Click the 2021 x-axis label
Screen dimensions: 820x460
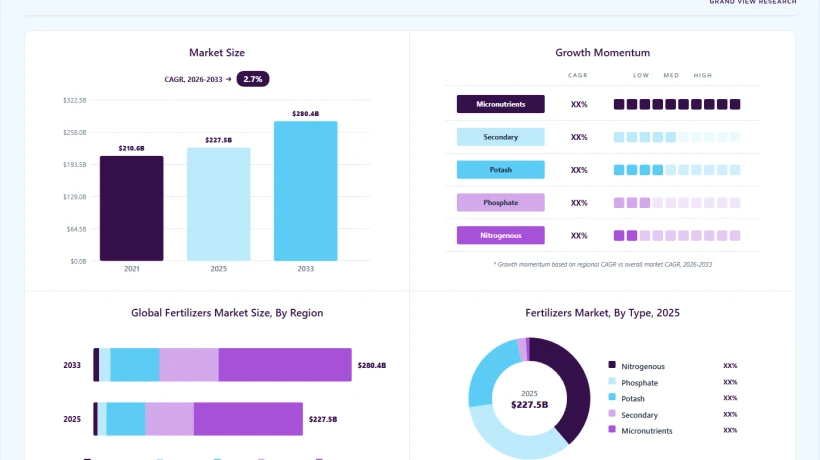point(132,269)
